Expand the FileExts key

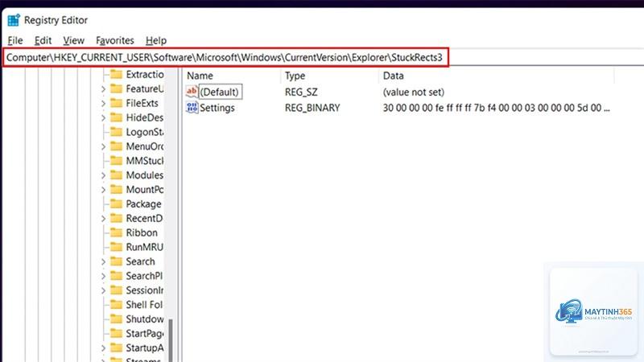[x=103, y=104]
